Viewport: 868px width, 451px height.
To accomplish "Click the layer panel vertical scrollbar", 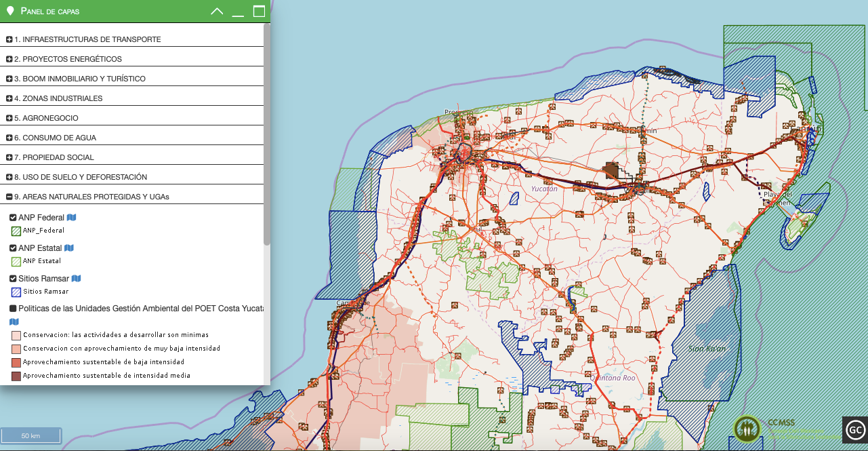I will pos(267,136).
